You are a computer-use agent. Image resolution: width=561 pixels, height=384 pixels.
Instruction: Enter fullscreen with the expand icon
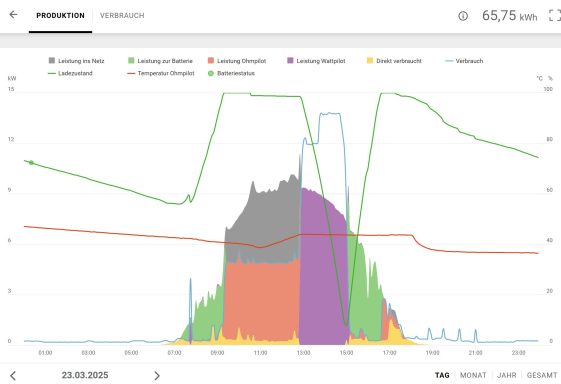(x=555, y=15)
